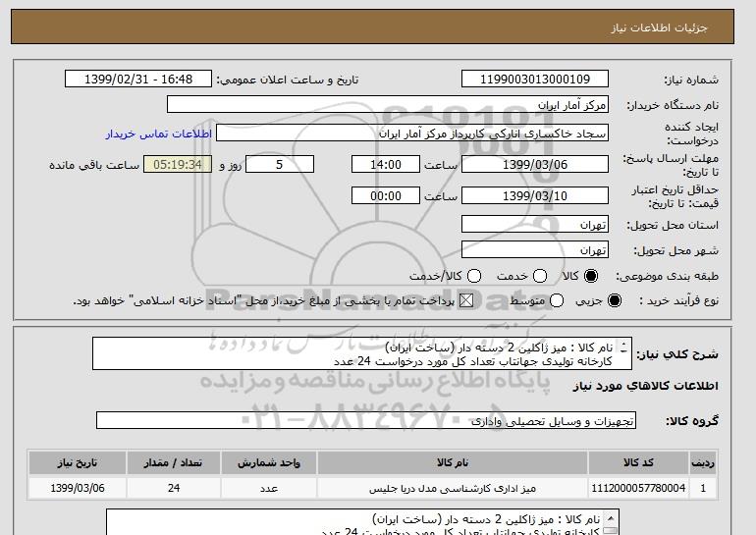Screen dimensions: 756x535
Task: Click the گروه کالا field تجهیزات و وسایل تحصیلی
Action: tap(366, 421)
